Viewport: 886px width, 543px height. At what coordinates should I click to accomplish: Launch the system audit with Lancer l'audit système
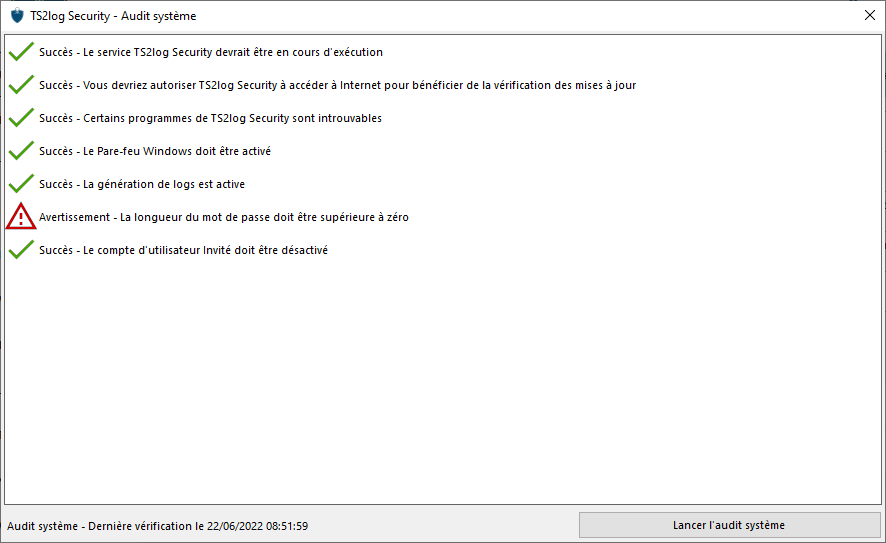(x=729, y=525)
